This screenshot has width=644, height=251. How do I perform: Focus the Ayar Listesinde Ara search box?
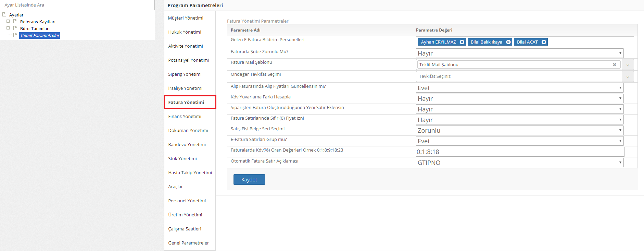[x=77, y=5]
